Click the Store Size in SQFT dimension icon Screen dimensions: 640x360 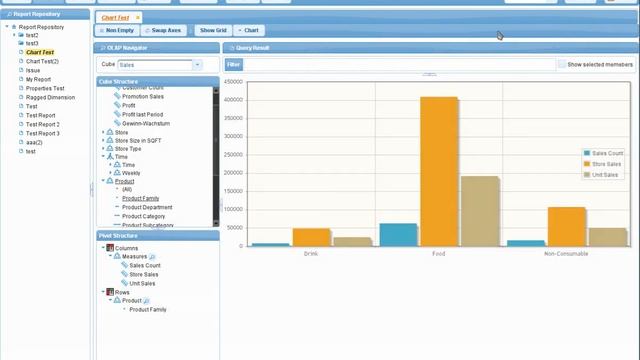[110, 140]
